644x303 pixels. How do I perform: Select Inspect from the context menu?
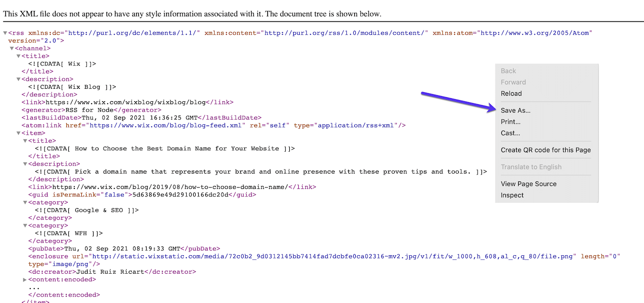512,195
